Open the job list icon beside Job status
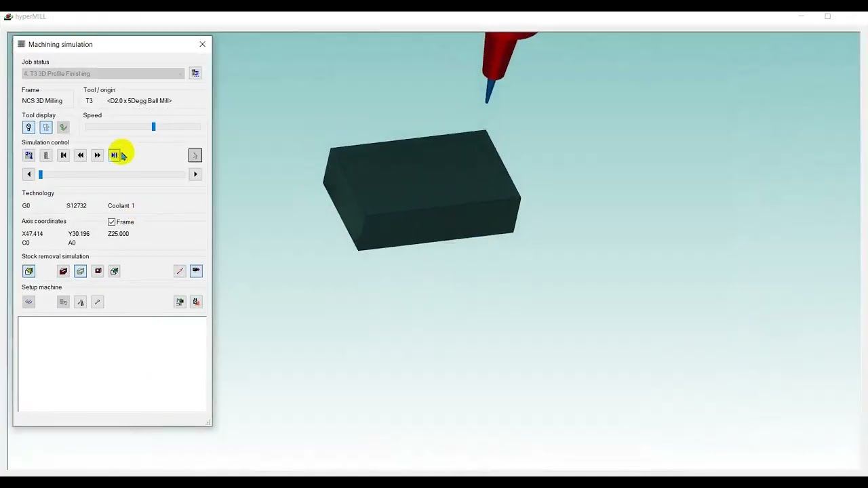868x488 pixels. (195, 73)
